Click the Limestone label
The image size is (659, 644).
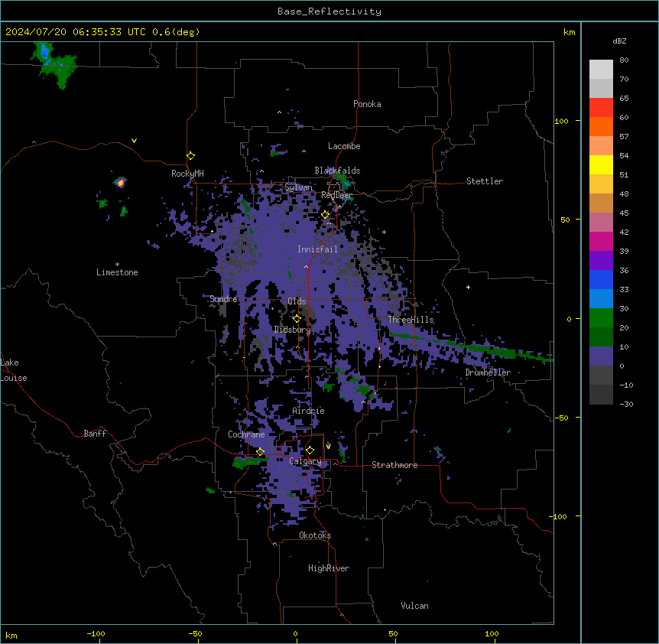pyautogui.click(x=117, y=272)
